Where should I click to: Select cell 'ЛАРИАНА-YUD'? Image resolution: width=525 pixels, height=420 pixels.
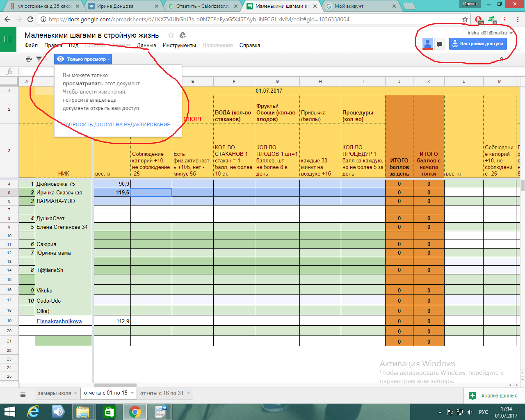pyautogui.click(x=64, y=201)
